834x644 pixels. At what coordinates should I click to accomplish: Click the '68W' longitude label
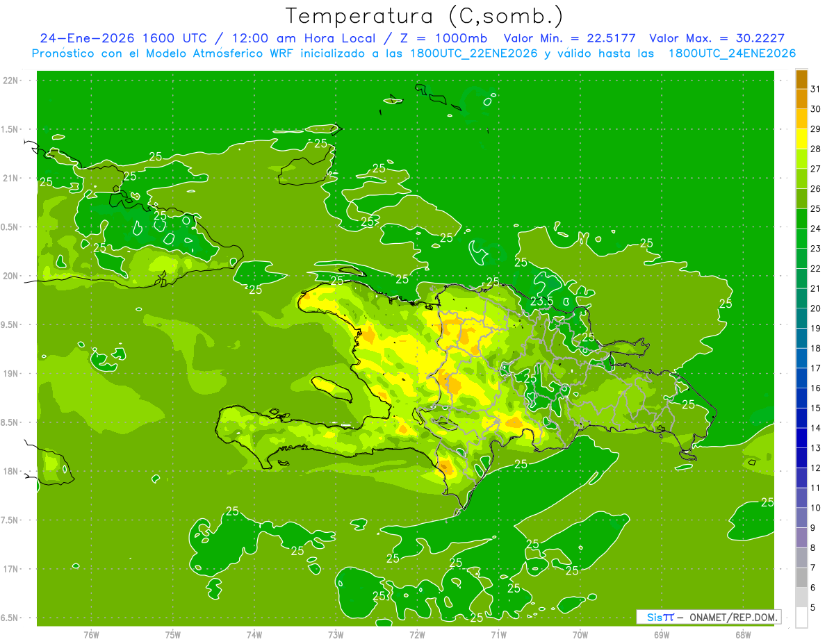[x=743, y=635]
